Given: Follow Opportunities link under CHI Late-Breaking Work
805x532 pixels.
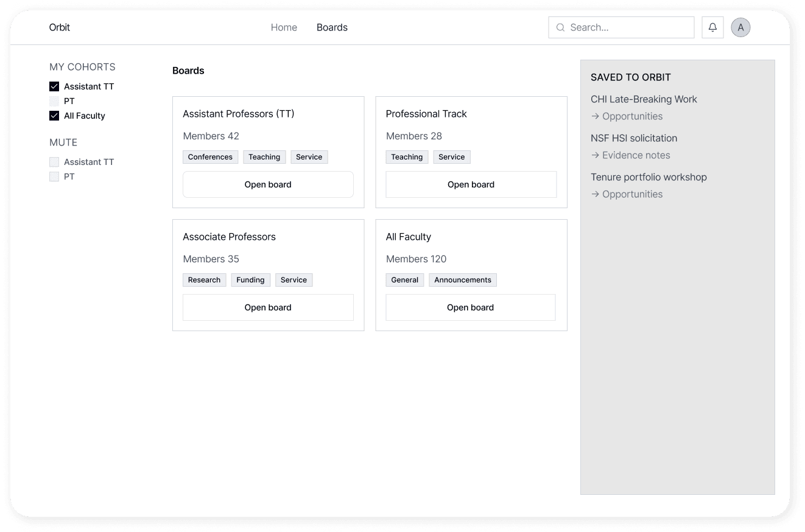Looking at the screenshot, I should [x=627, y=116].
